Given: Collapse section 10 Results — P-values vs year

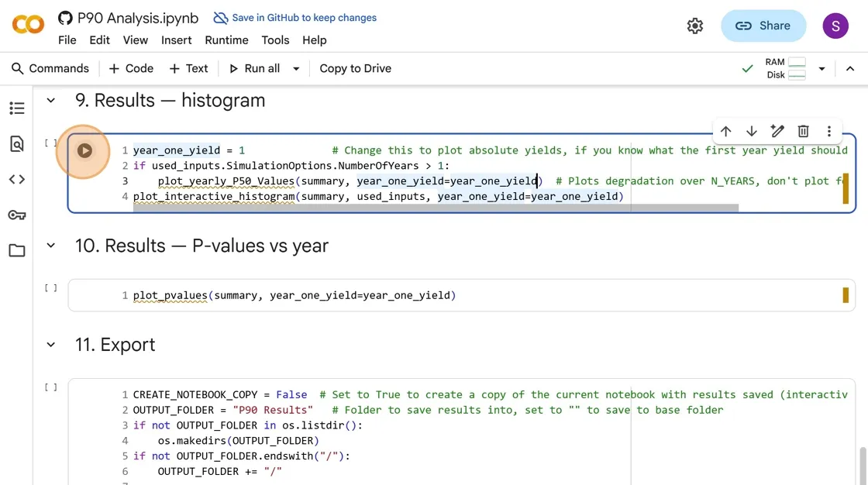Looking at the screenshot, I should pyautogui.click(x=51, y=246).
